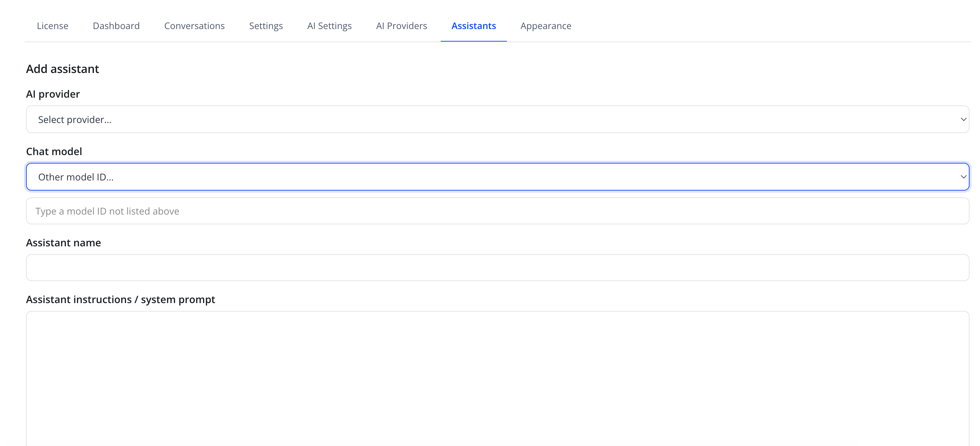Screen dimensions: 980x446
Task: Open the AI Providers tab
Action: click(x=401, y=26)
